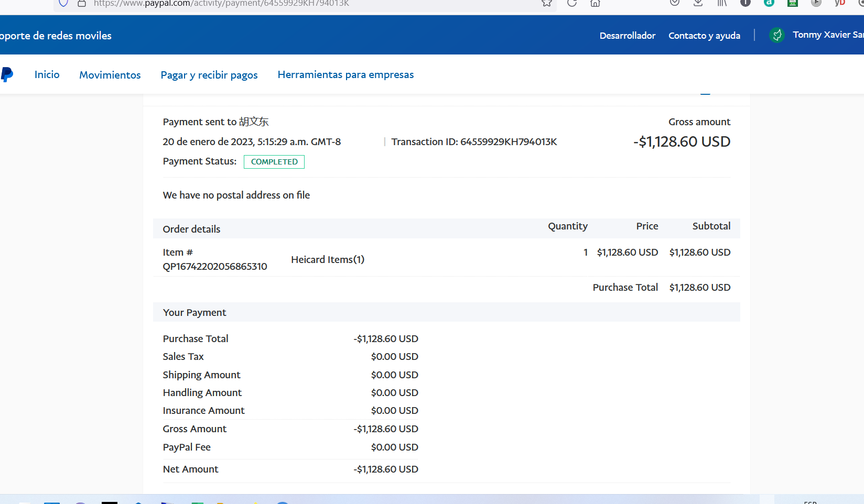
Task: Click the 'Your Payment' section header
Action: click(195, 312)
